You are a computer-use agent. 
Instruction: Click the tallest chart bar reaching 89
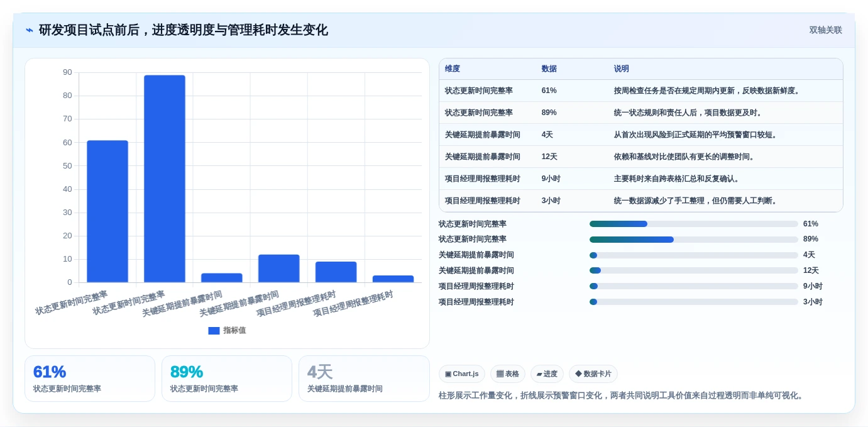tap(165, 179)
